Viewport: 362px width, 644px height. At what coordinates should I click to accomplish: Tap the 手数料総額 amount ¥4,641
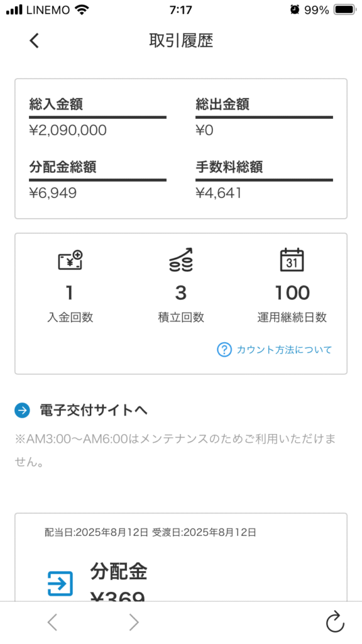(x=218, y=193)
